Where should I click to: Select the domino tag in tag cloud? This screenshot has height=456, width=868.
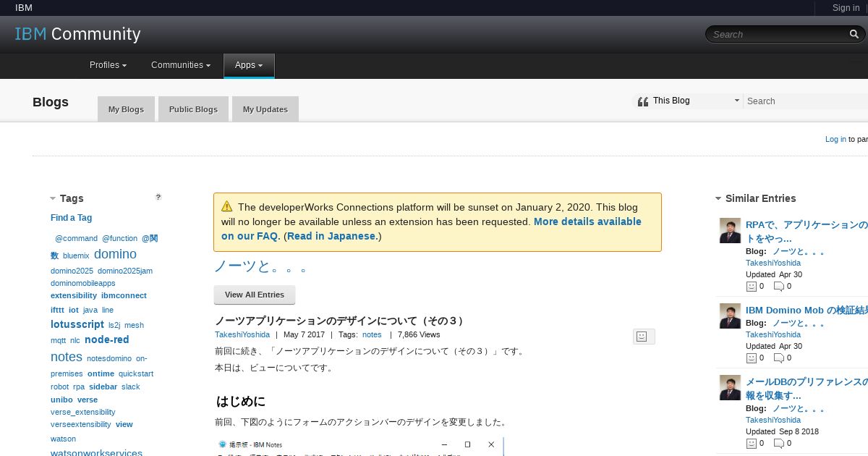tap(115, 254)
